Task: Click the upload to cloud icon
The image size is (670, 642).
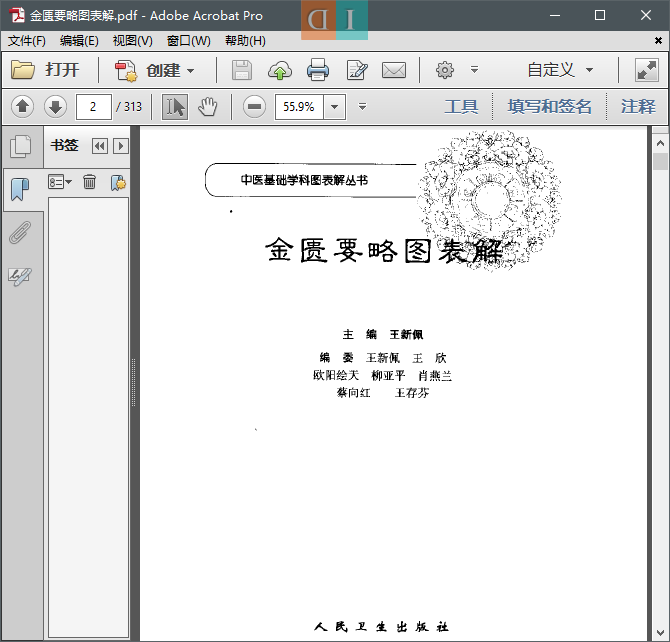Action: click(x=280, y=71)
